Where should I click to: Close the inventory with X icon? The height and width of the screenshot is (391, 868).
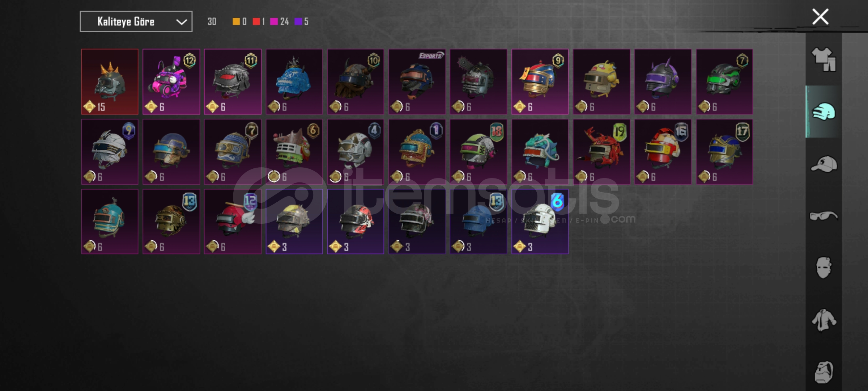(820, 17)
